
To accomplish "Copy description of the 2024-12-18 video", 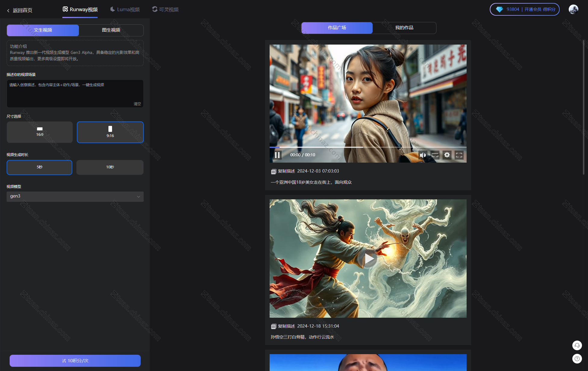I will pos(283,326).
